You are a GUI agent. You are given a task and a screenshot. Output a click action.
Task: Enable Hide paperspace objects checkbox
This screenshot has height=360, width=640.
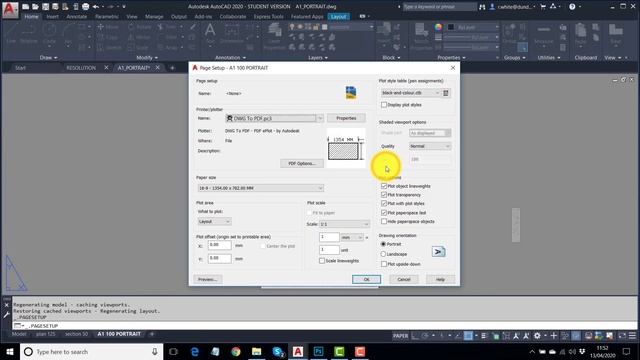(384, 221)
